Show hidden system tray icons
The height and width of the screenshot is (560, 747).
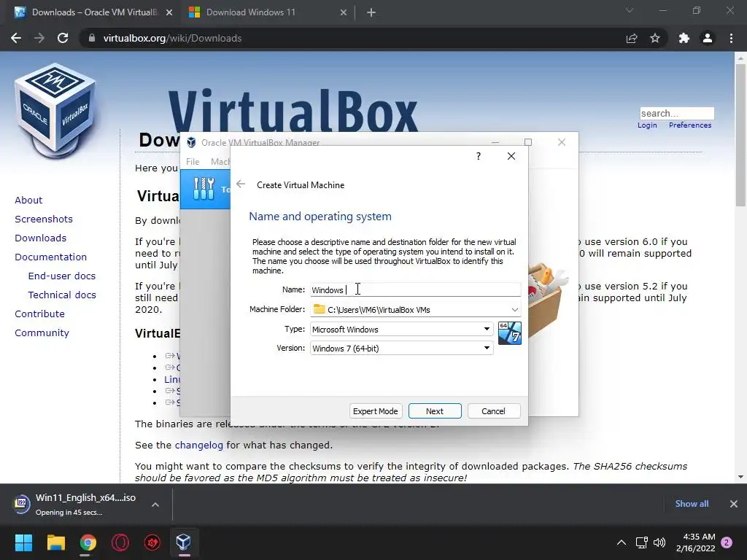[622, 542]
